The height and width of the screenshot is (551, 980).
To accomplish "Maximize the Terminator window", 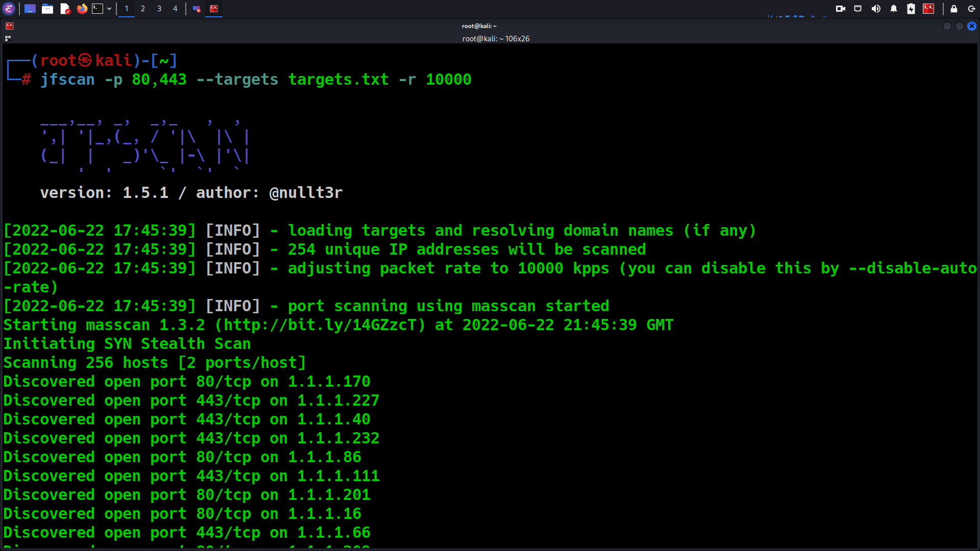I will 960,26.
